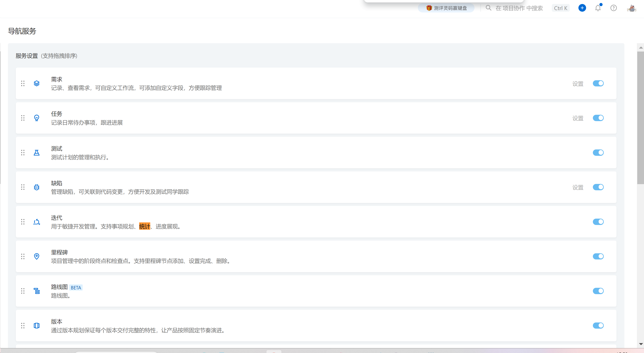Screen dimensions: 644x353
Task: Click drag handle of 任务 row
Action: click(x=23, y=118)
